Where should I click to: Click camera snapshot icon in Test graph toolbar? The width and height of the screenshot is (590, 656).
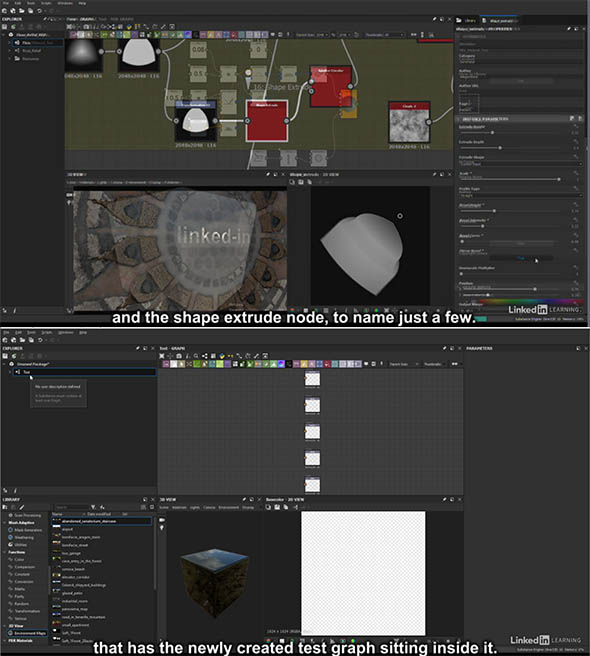[x=179, y=356]
